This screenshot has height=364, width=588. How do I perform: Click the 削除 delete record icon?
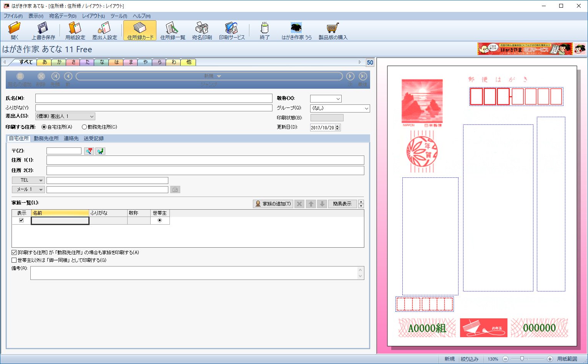point(41,76)
